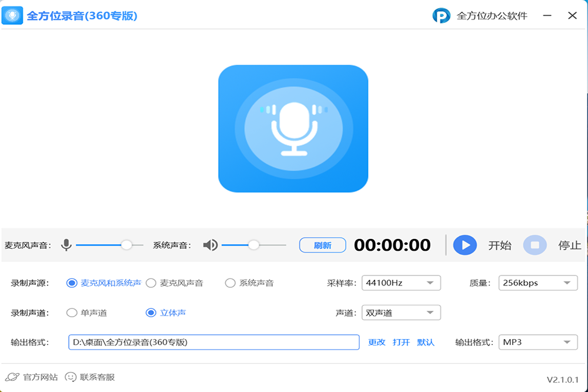Click the large microphone logo in center
Screen dimensions: 588x392
pyautogui.click(x=293, y=128)
